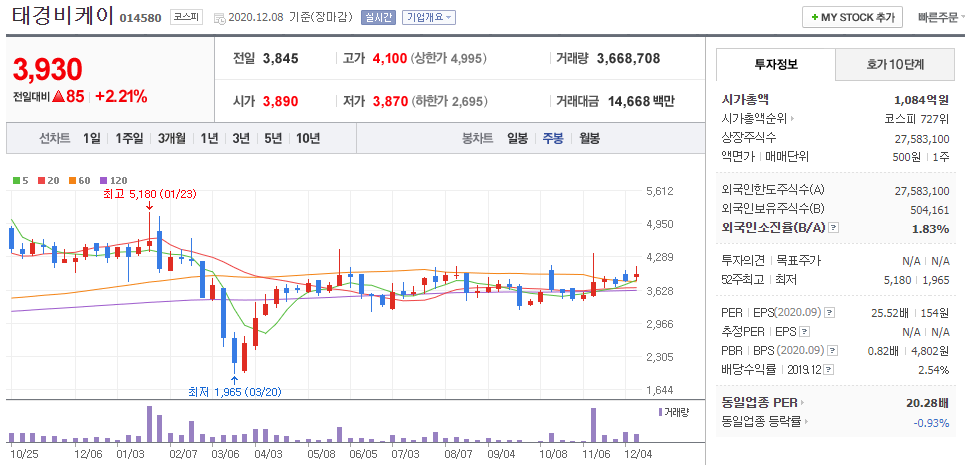Click the purple 120-day moving average legend

point(113,181)
